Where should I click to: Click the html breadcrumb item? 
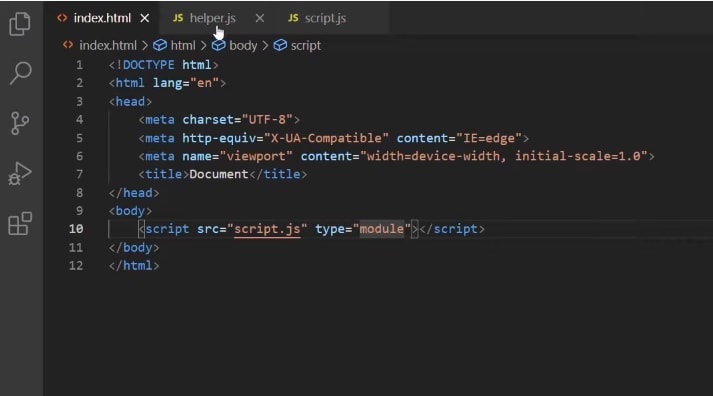coord(183,45)
